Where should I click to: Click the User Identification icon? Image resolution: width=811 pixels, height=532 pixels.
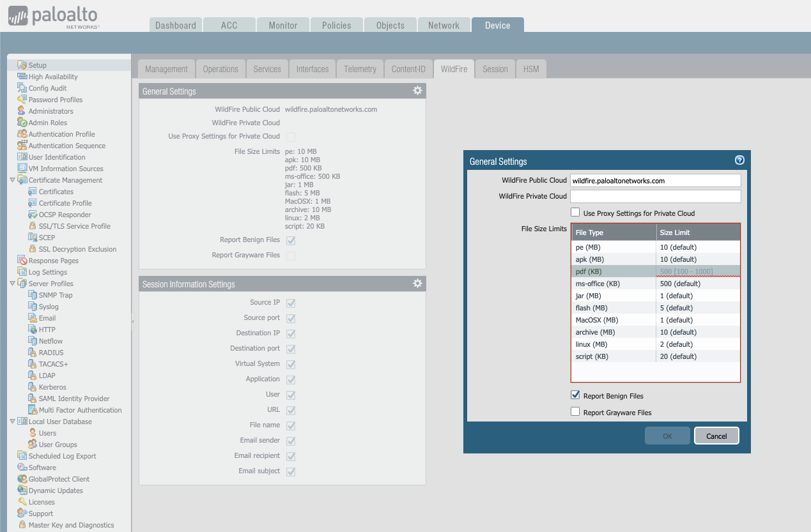point(22,157)
